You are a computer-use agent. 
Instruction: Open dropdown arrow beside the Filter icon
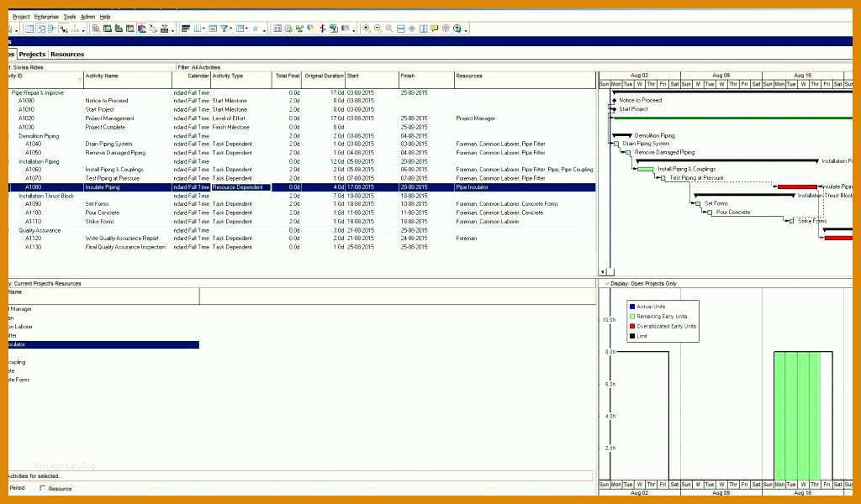(x=230, y=29)
